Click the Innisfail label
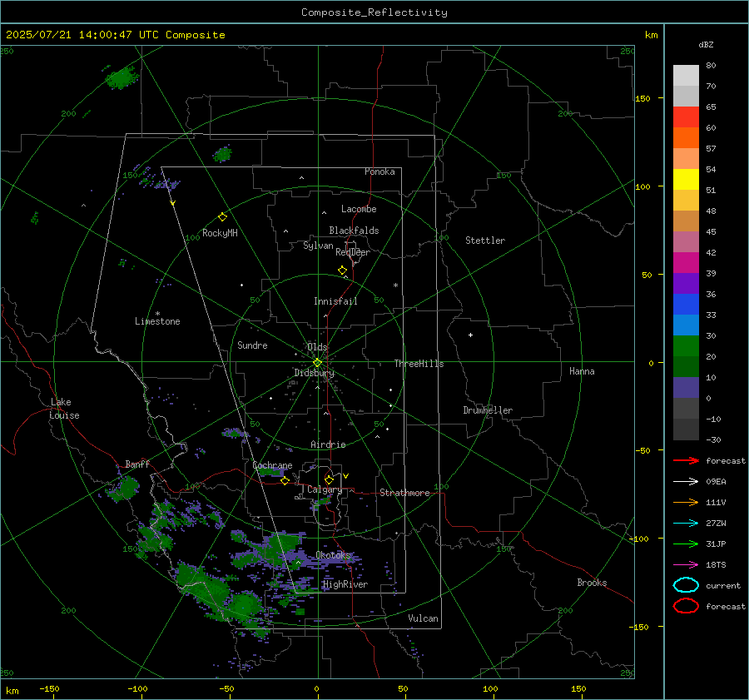 point(335,301)
